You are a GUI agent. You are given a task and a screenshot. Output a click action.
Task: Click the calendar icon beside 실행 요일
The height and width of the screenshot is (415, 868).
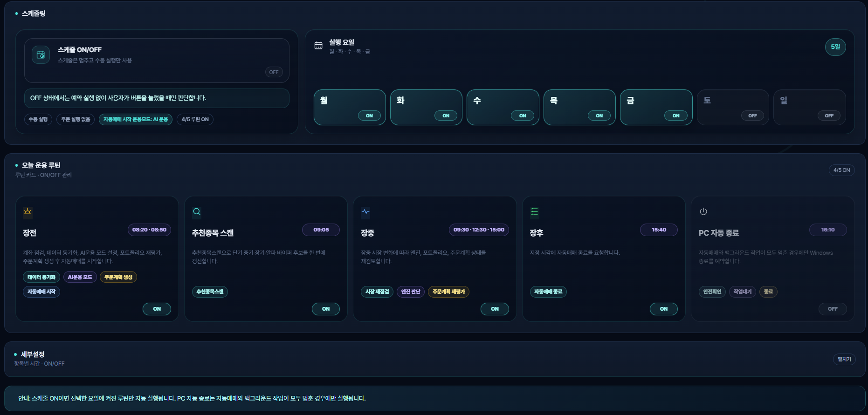tap(318, 46)
